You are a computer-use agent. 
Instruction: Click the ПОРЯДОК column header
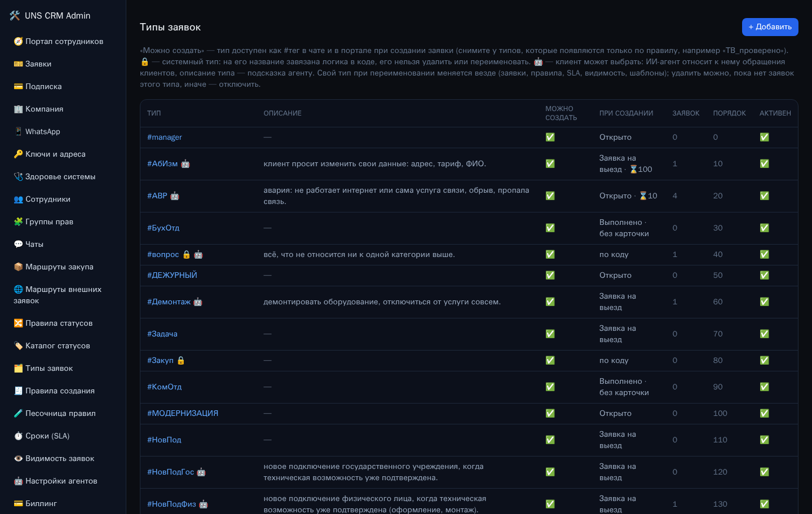[x=729, y=113]
